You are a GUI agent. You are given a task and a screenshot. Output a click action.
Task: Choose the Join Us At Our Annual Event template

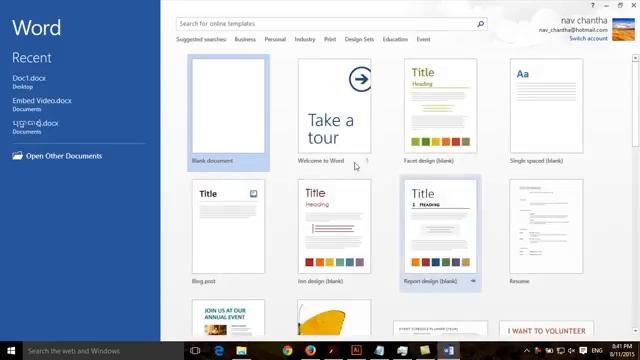point(228,318)
